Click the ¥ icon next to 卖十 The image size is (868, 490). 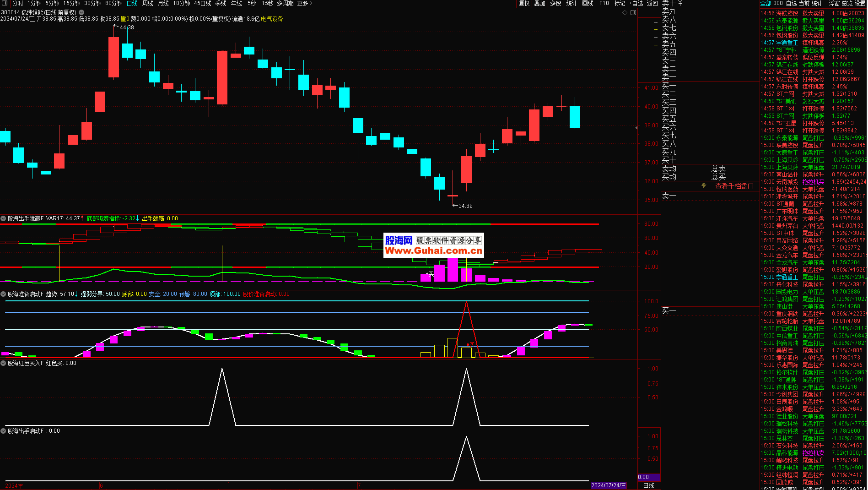[x=680, y=3]
